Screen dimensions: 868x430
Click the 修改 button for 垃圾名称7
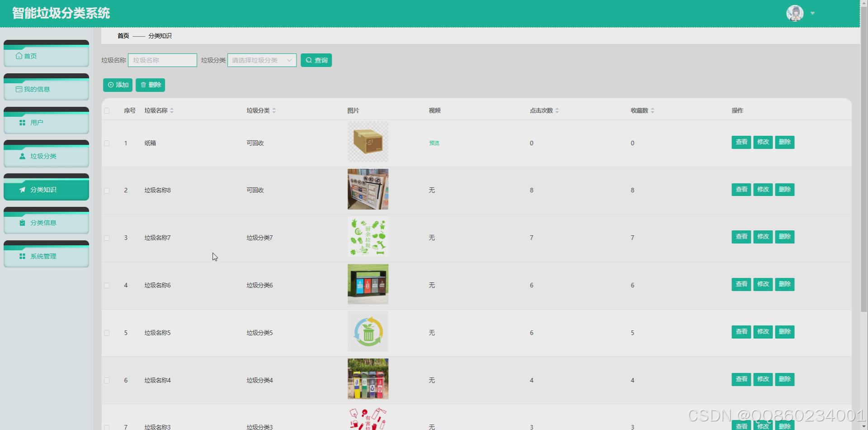click(x=763, y=237)
